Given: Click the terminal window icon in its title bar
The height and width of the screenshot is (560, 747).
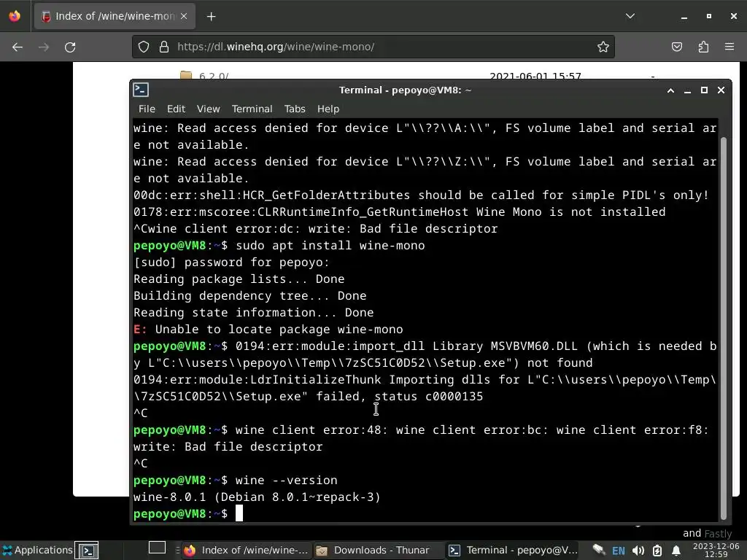Looking at the screenshot, I should tap(141, 90).
